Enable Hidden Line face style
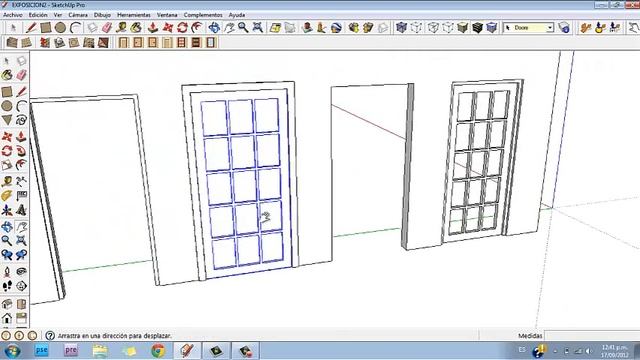 [448, 28]
